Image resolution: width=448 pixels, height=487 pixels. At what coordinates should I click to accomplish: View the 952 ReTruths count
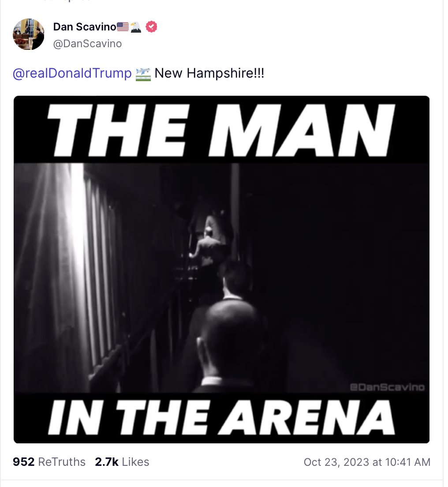(24, 462)
